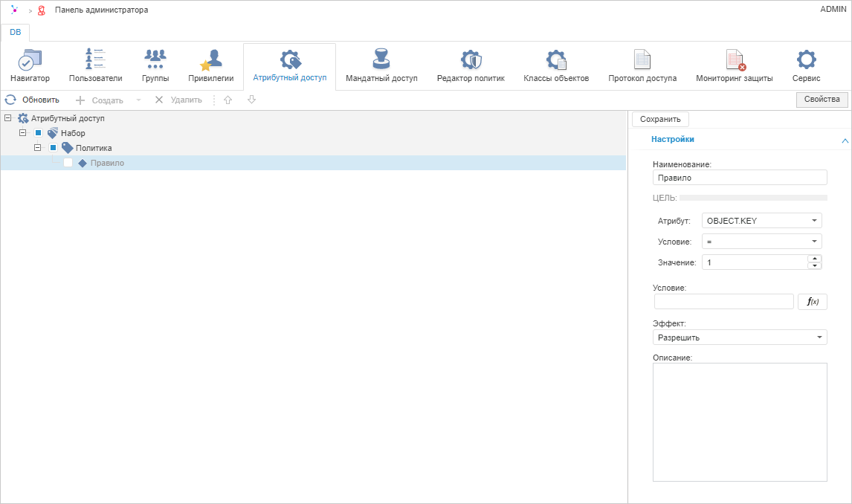Open the Навигатор section icon
The image size is (852, 504).
tap(30, 60)
